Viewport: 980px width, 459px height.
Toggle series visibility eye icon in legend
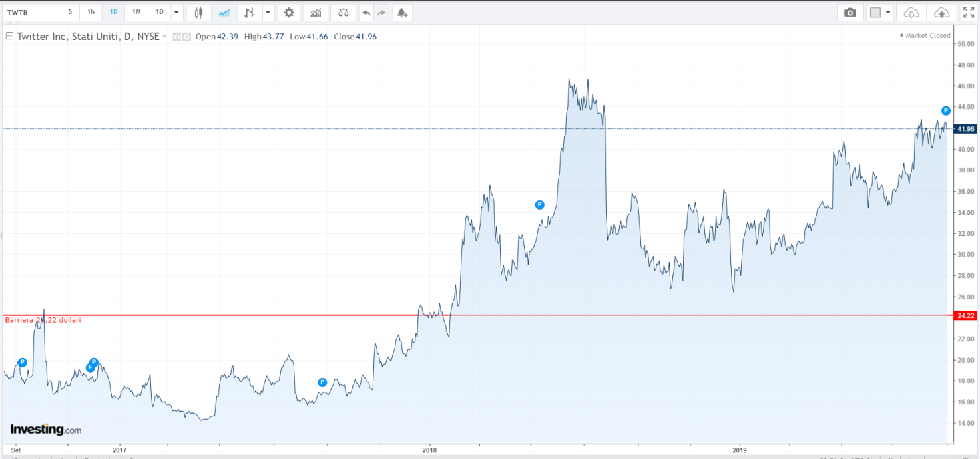[x=177, y=37]
